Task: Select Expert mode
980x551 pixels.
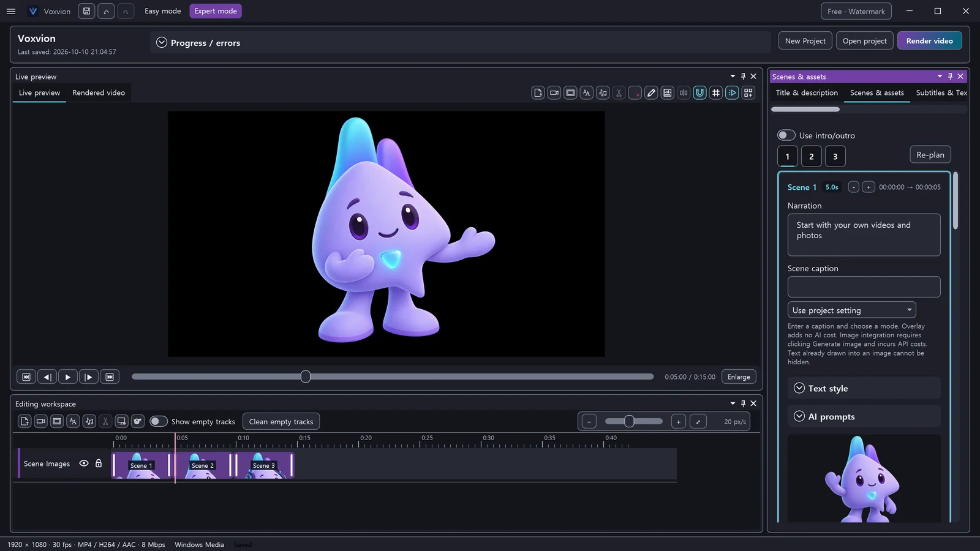Action: 216,11
